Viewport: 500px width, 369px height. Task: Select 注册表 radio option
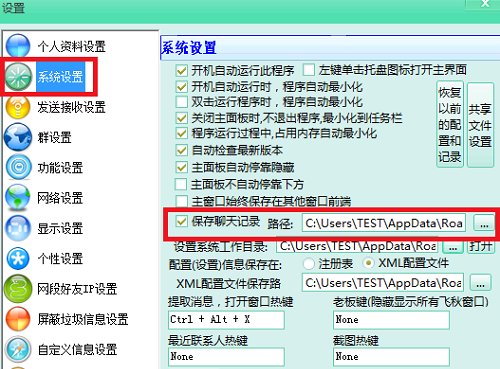[x=309, y=264]
